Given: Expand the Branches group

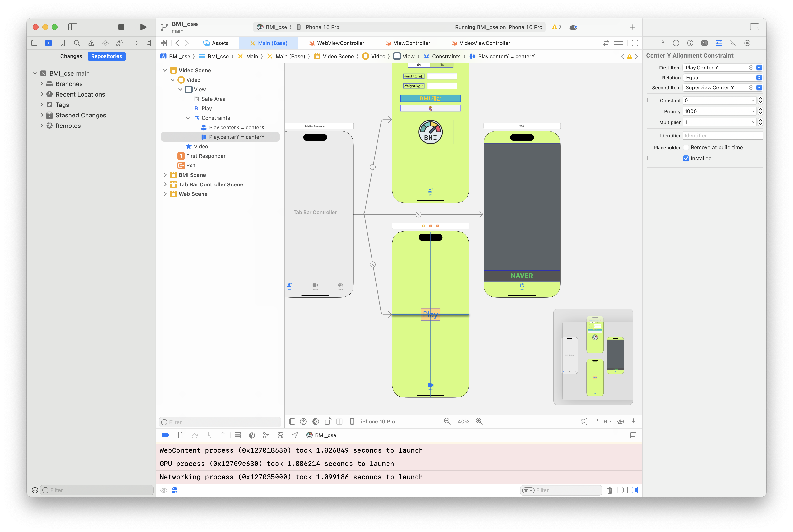Looking at the screenshot, I should [42, 84].
